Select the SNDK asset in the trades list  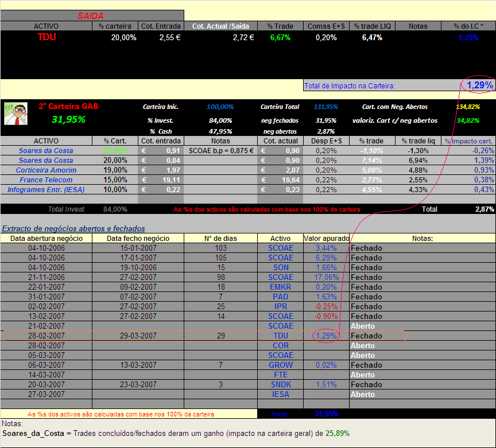click(280, 384)
